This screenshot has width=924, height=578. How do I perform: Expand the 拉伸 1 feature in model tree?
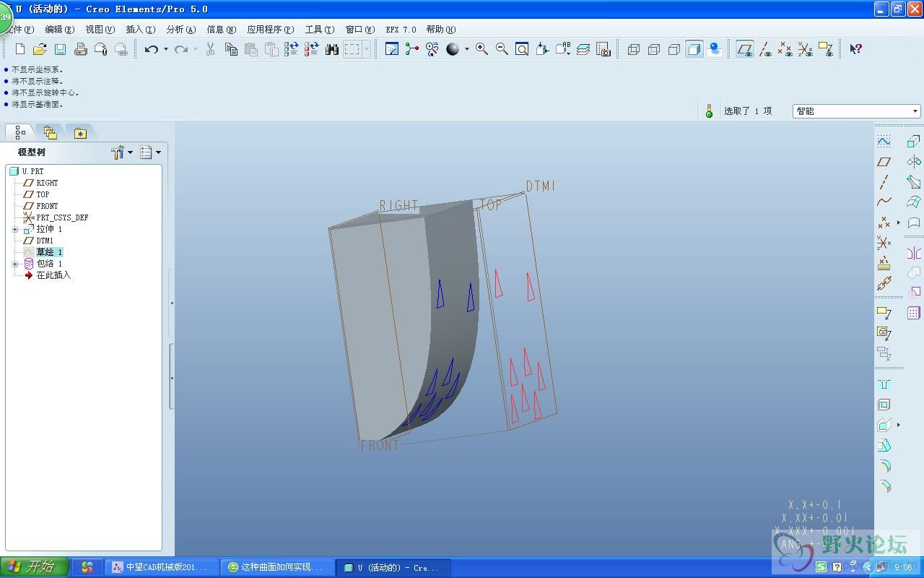click(x=15, y=229)
